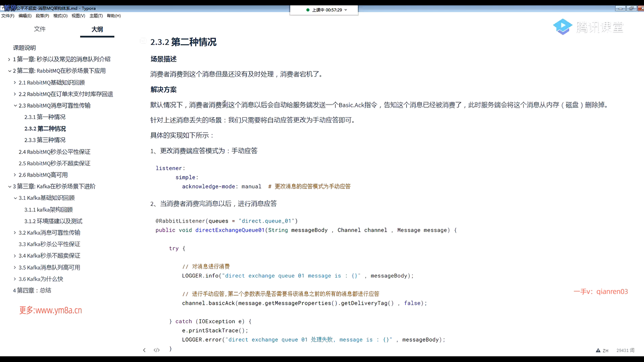Image resolution: width=644 pixels, height=362 pixels.
Task: Expand section 3.2 Kafka消息可靠性传输
Action: 15,233
